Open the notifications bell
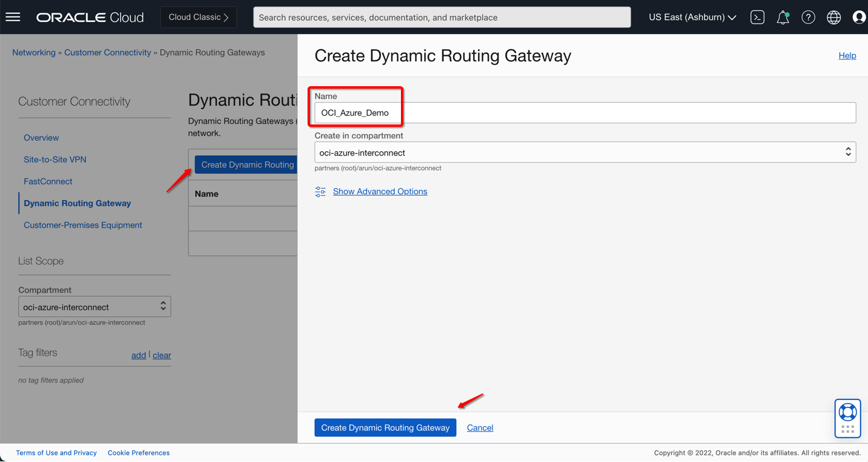 click(x=782, y=18)
